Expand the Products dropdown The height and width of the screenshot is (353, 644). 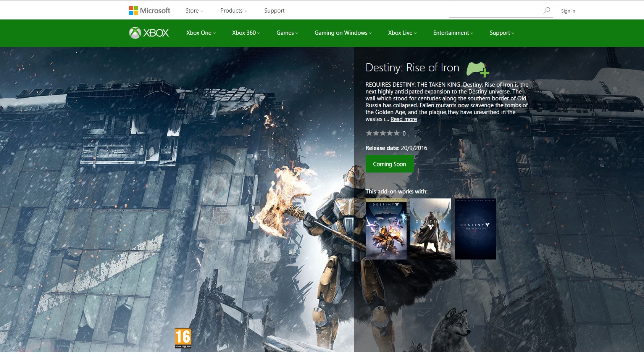pos(234,11)
